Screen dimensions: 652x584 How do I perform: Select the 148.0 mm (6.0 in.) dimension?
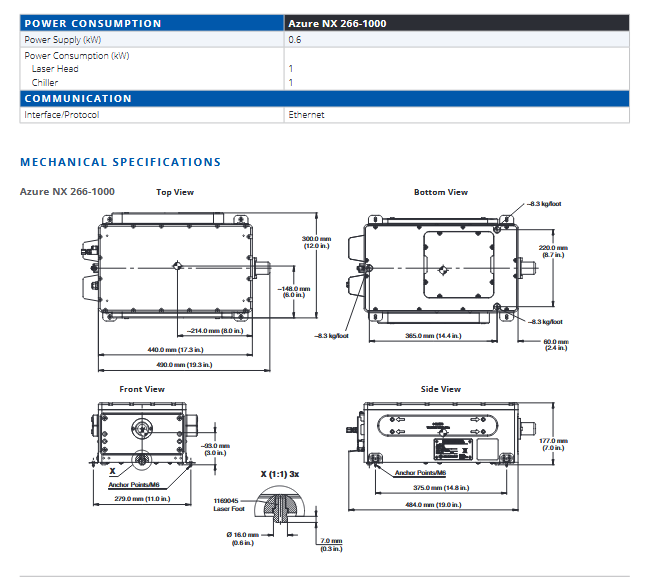point(294,292)
